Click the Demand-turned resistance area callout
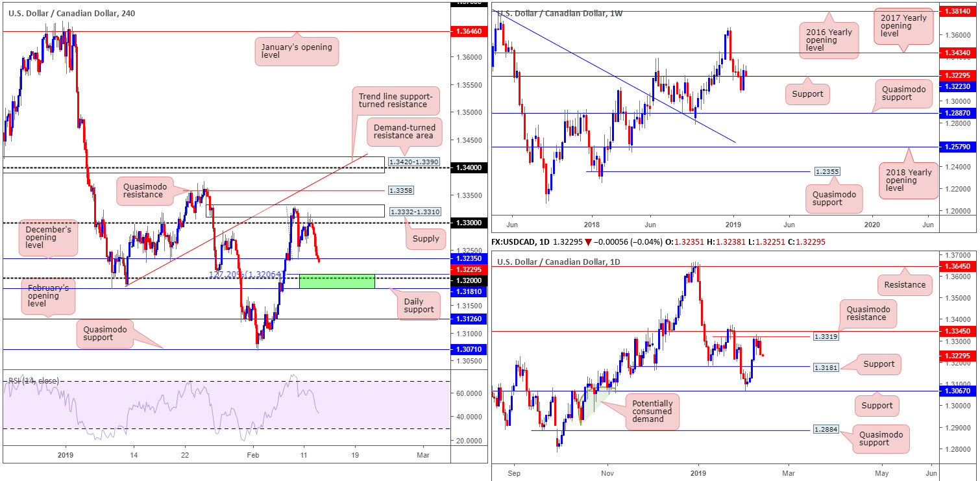The height and width of the screenshot is (481, 980). 405,132
